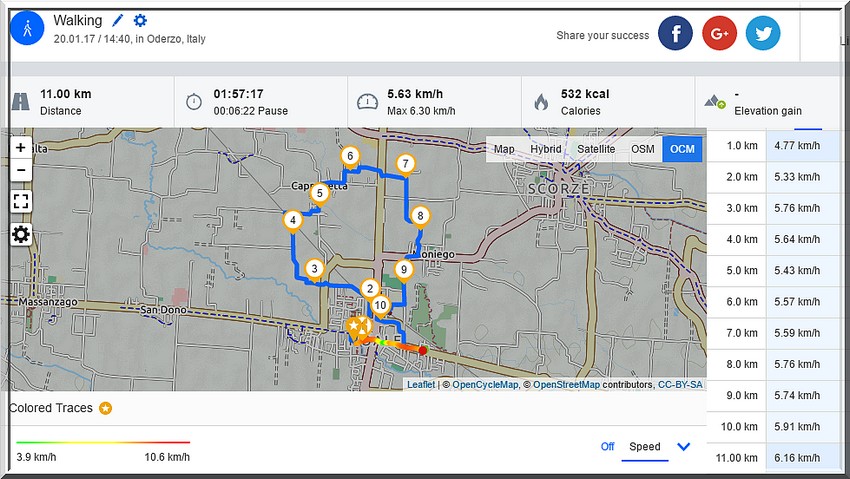
Task: Click the road distance icon
Action: [x=21, y=102]
